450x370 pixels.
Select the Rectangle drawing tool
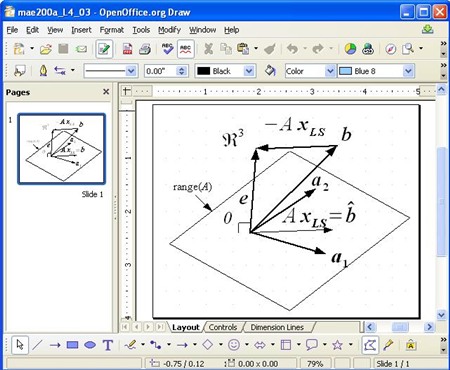click(x=72, y=345)
